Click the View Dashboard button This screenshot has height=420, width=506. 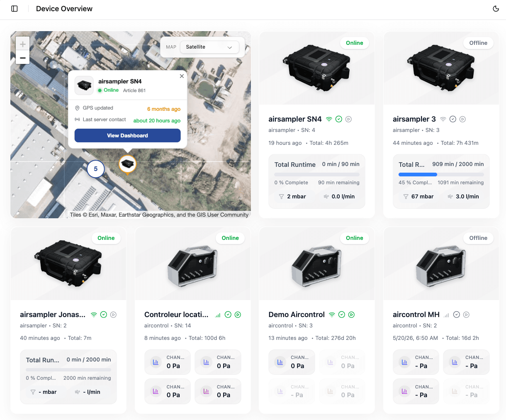coord(127,135)
